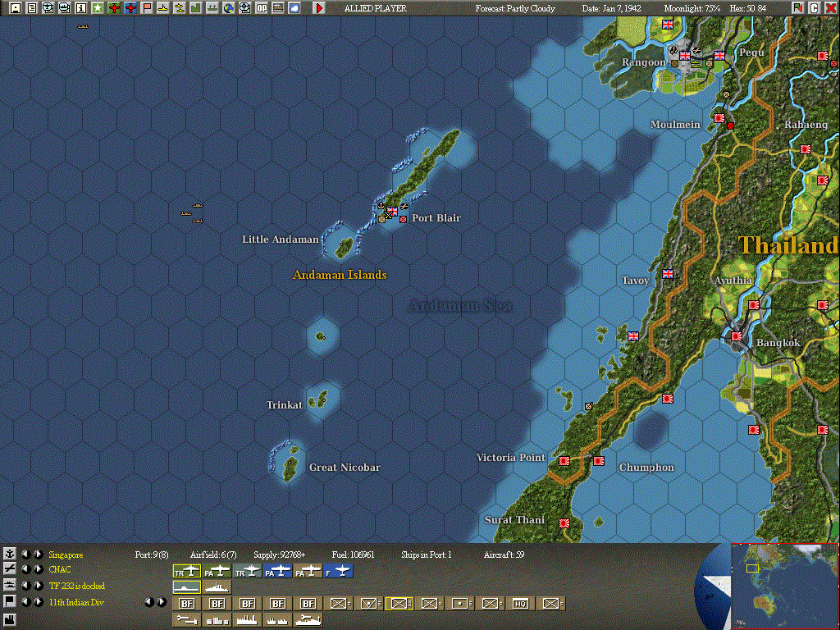Click the orange flag toolbar icon

[147, 8]
